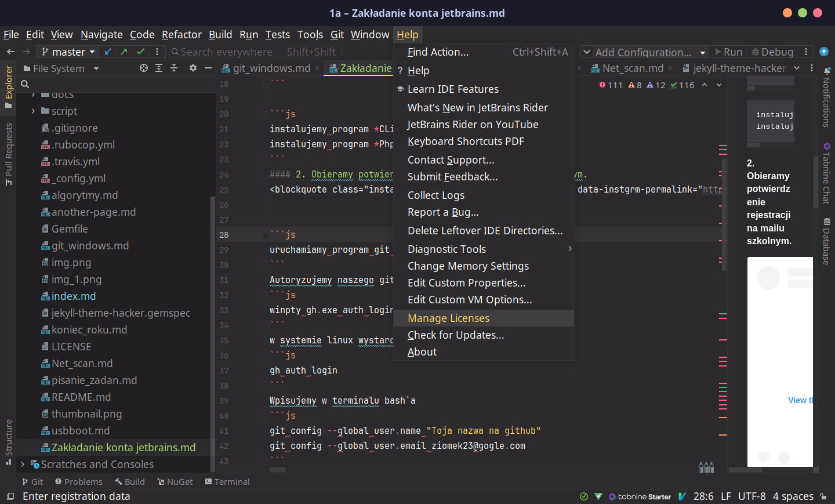Click the tabnine Starter status widget

pos(640,496)
